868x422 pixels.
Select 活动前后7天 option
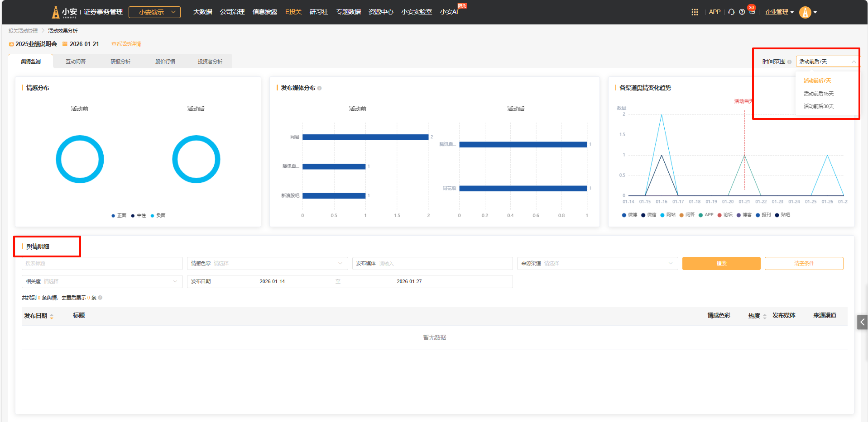(817, 81)
